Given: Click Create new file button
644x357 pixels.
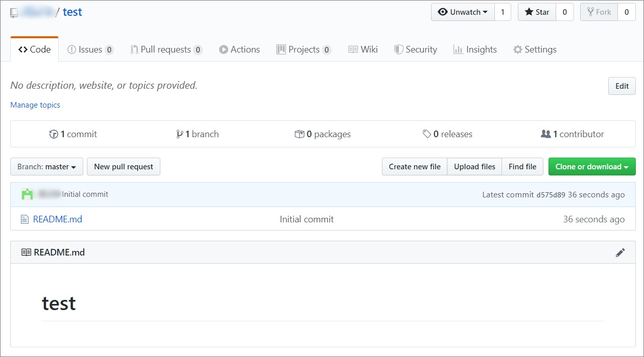Looking at the screenshot, I should click(415, 167).
